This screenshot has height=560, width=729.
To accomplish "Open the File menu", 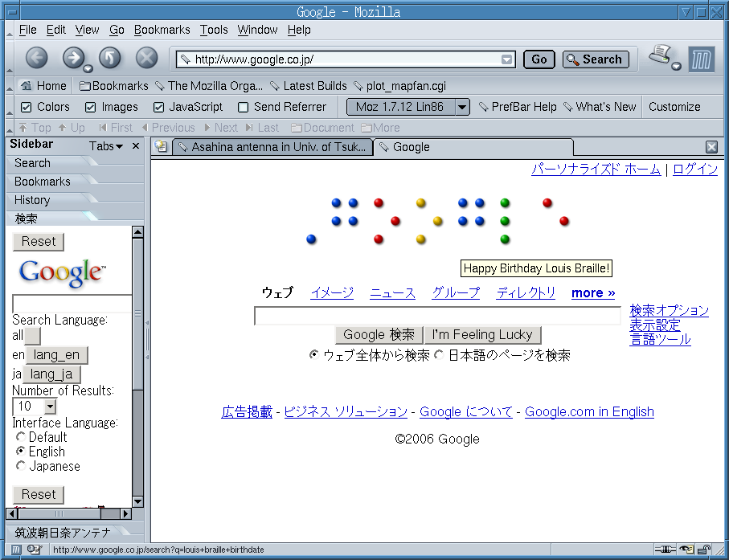I will coord(27,30).
